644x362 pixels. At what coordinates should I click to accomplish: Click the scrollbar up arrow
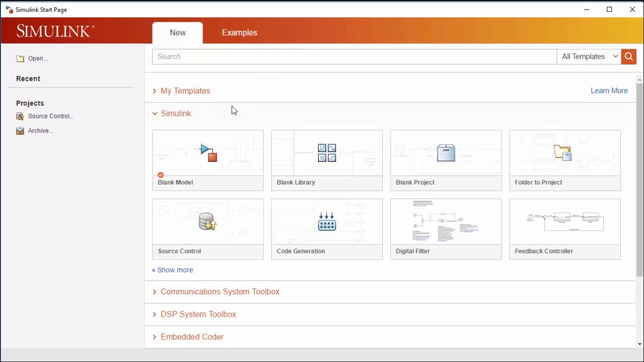point(640,80)
